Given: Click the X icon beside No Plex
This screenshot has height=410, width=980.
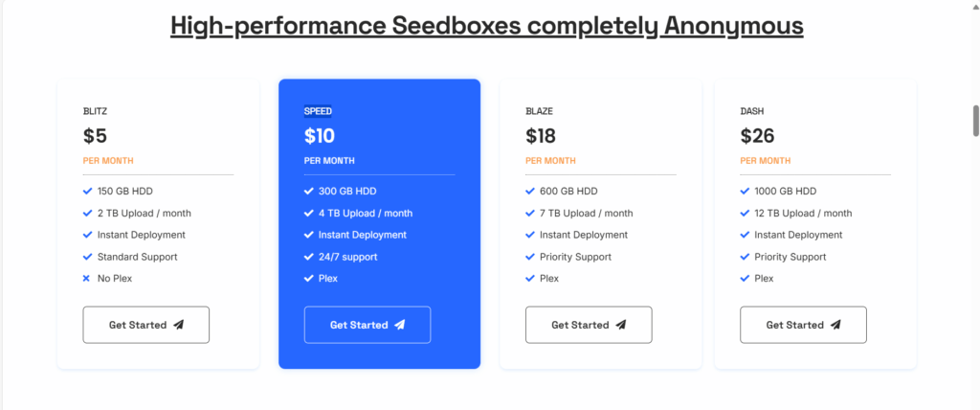Looking at the screenshot, I should tap(87, 279).
